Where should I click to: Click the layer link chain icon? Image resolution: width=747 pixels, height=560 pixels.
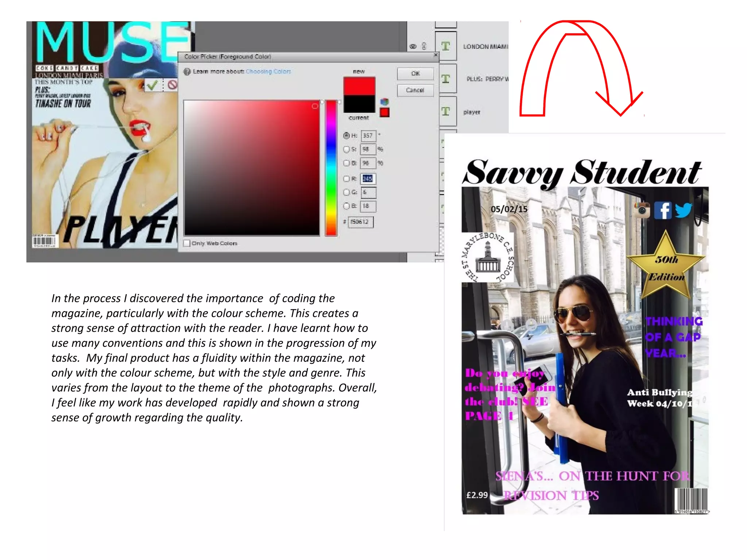click(x=424, y=46)
